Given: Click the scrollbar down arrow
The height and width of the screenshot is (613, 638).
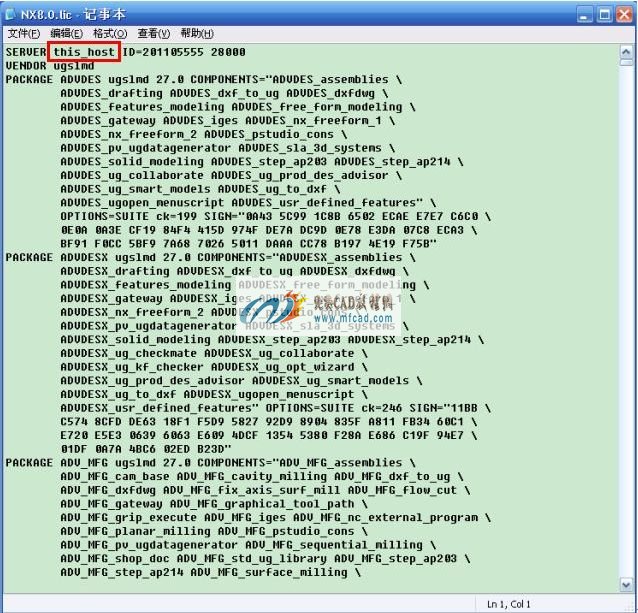Looking at the screenshot, I should [x=626, y=585].
